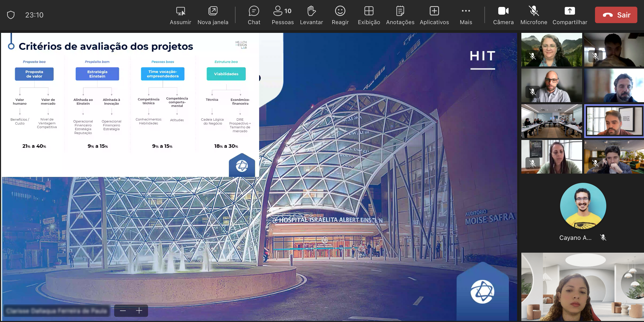Select the highlighted active speaker video
Screen dimensions: 644x322
[614, 121]
